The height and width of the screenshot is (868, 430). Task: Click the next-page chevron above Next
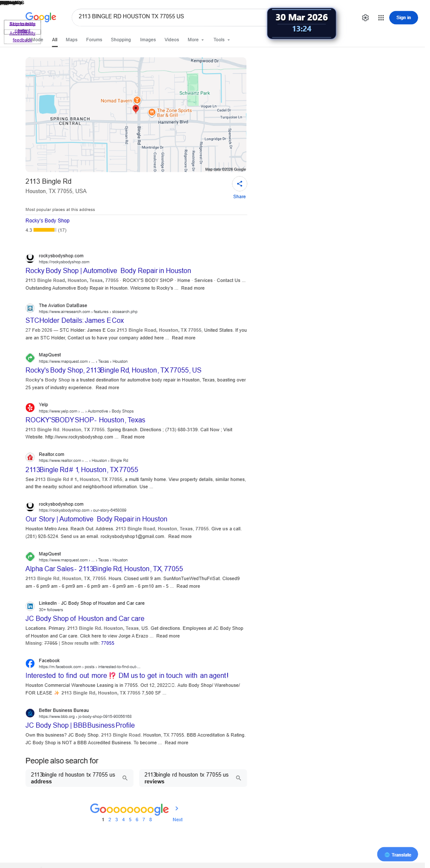pos(177,808)
